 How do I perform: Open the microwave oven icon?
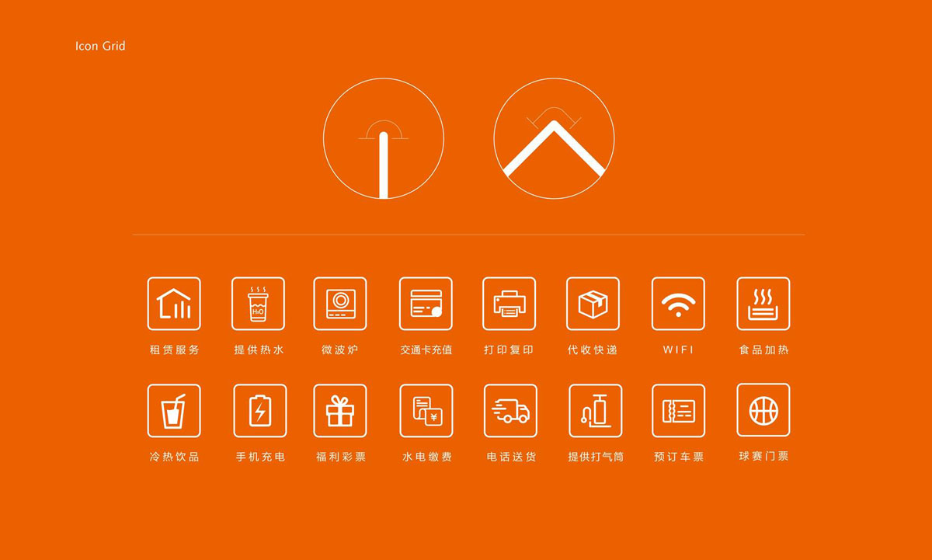point(340,304)
